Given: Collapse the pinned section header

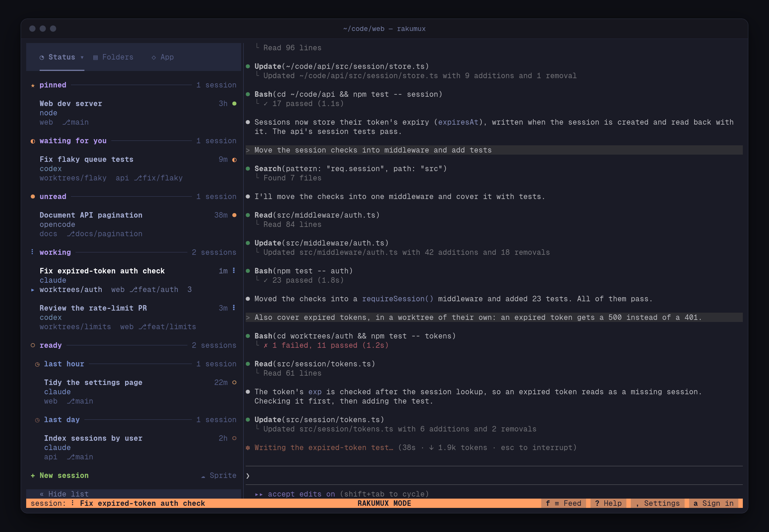Looking at the screenshot, I should [x=134, y=85].
